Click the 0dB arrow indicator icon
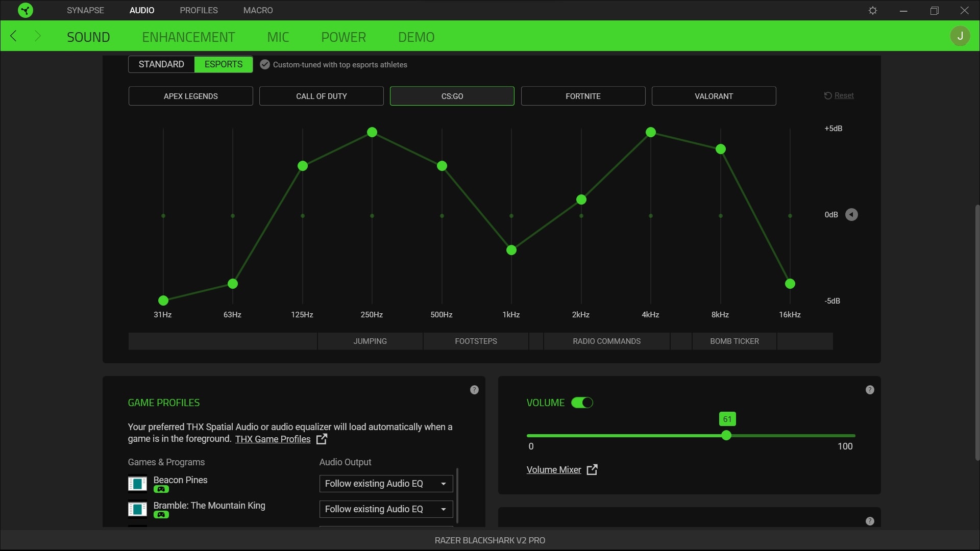 [851, 215]
